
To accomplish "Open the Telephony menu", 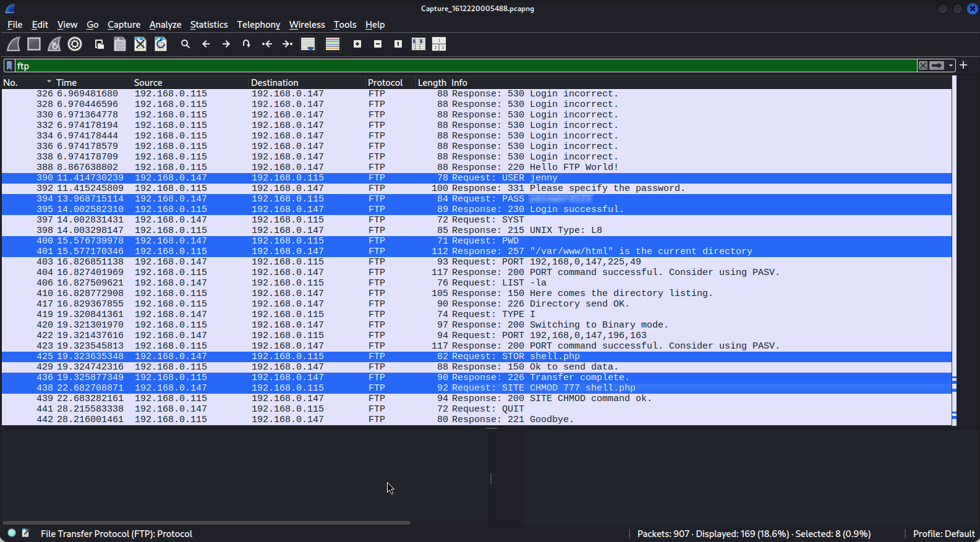I will coord(258,25).
